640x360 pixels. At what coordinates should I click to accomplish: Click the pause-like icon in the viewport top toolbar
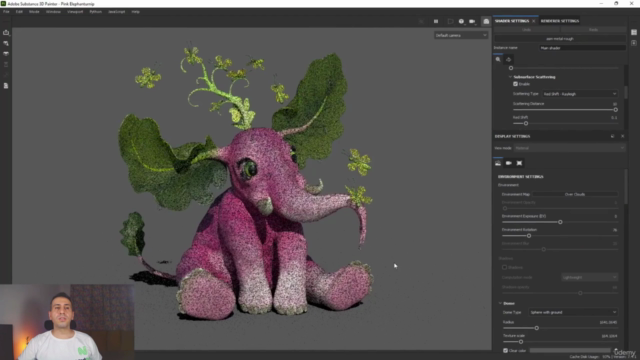pyautogui.click(x=436, y=21)
